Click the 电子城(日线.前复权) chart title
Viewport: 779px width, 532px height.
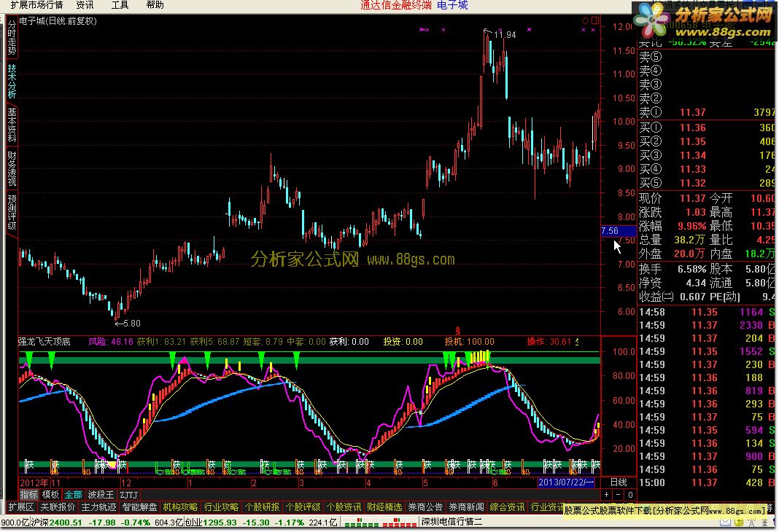[x=58, y=21]
